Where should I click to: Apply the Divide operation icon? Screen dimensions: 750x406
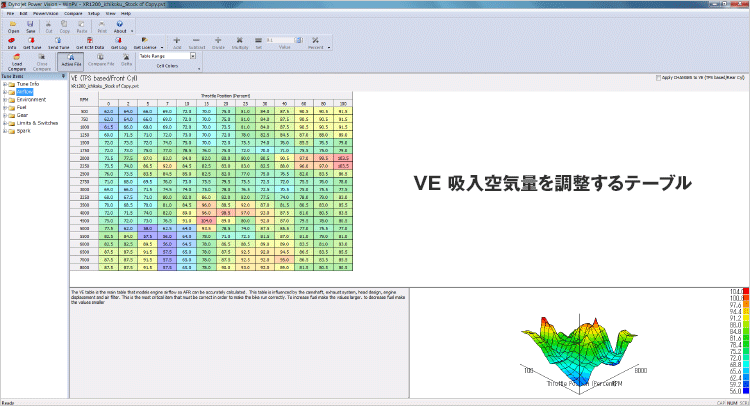pos(218,41)
